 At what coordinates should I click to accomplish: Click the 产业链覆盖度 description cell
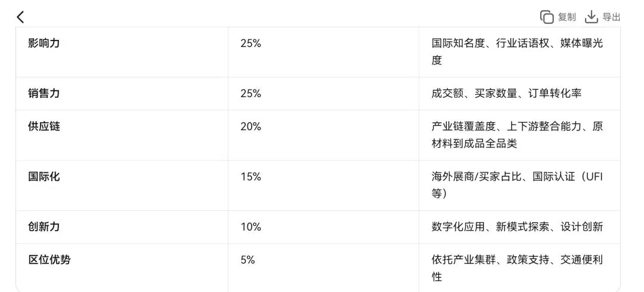[x=519, y=135]
